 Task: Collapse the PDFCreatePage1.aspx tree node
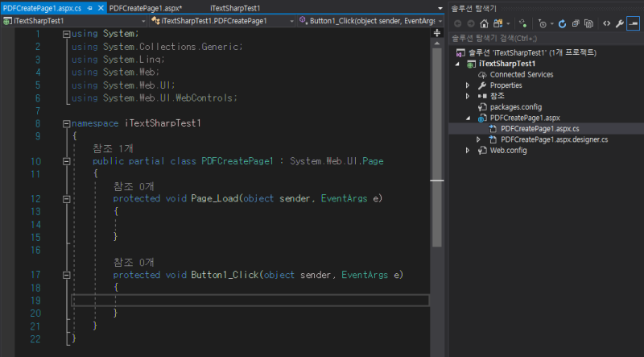coord(468,118)
